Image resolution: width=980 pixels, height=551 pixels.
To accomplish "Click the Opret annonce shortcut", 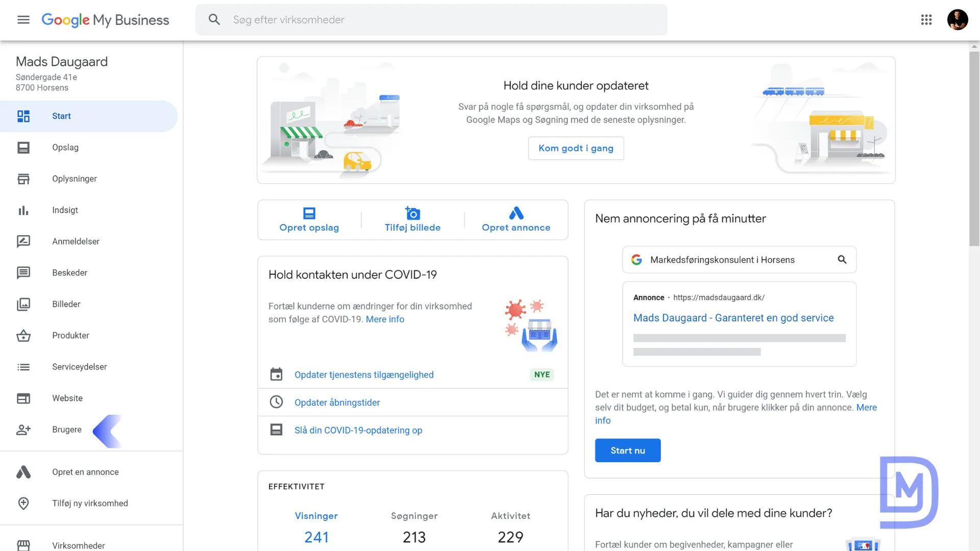I will click(516, 220).
